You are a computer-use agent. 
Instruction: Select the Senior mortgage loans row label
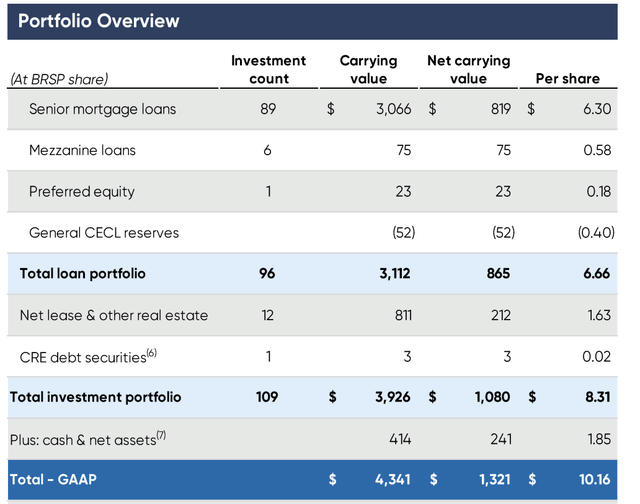point(102,109)
